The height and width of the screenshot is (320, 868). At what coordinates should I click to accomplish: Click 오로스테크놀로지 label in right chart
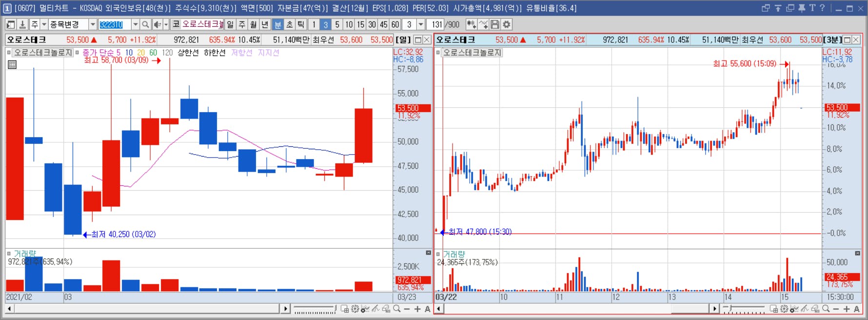[472, 53]
